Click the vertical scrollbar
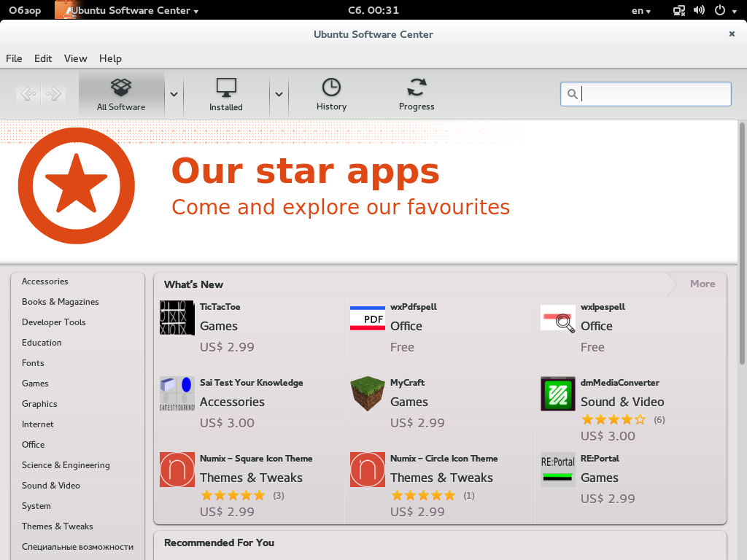Image resolution: width=747 pixels, height=560 pixels. coord(742,244)
